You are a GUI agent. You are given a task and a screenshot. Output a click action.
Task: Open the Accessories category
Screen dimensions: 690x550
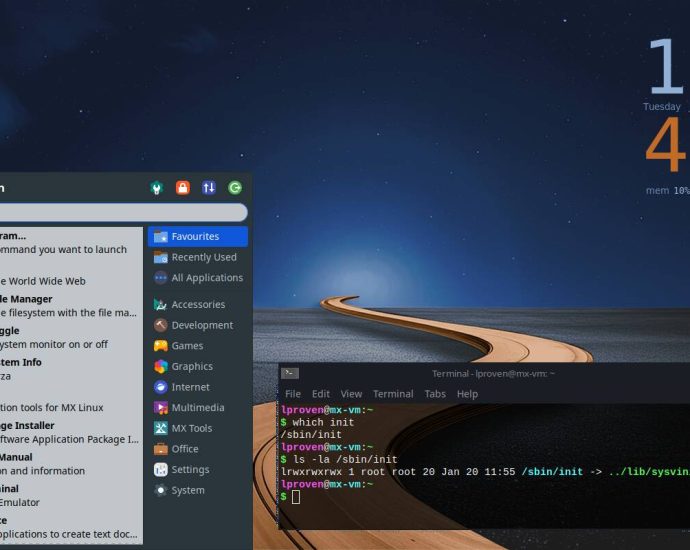[x=198, y=304]
